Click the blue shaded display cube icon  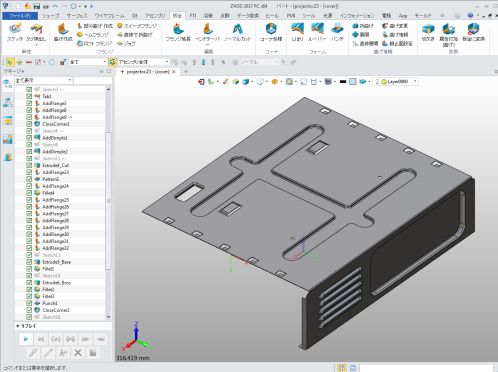coord(246,82)
